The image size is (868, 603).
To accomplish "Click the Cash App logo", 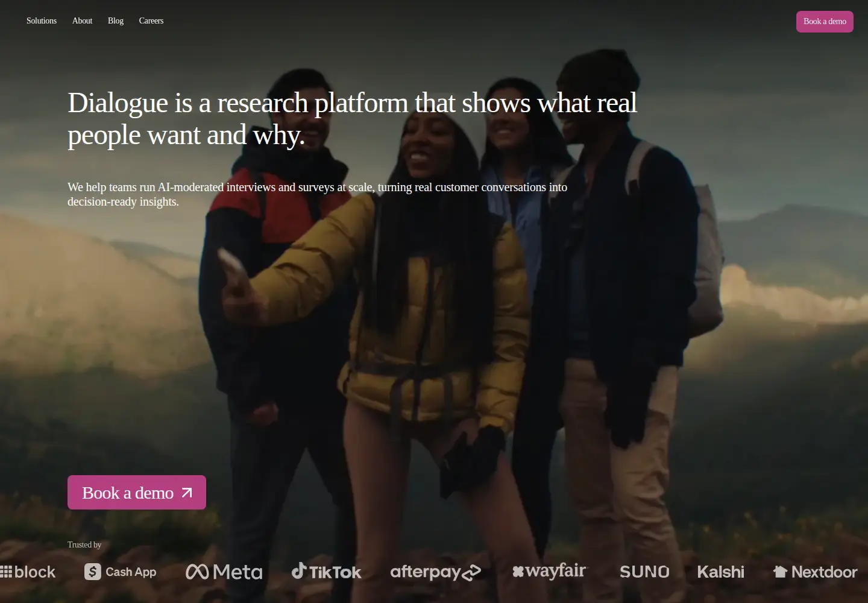I will [x=121, y=572].
